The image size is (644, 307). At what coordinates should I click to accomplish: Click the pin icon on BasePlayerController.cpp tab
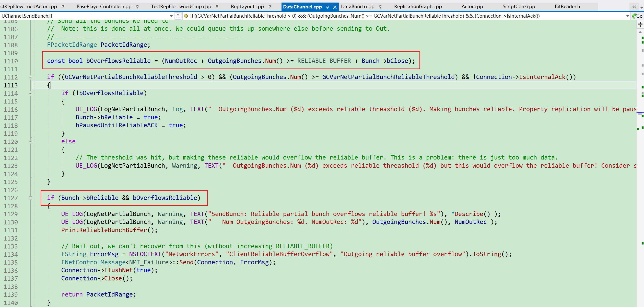(137, 7)
